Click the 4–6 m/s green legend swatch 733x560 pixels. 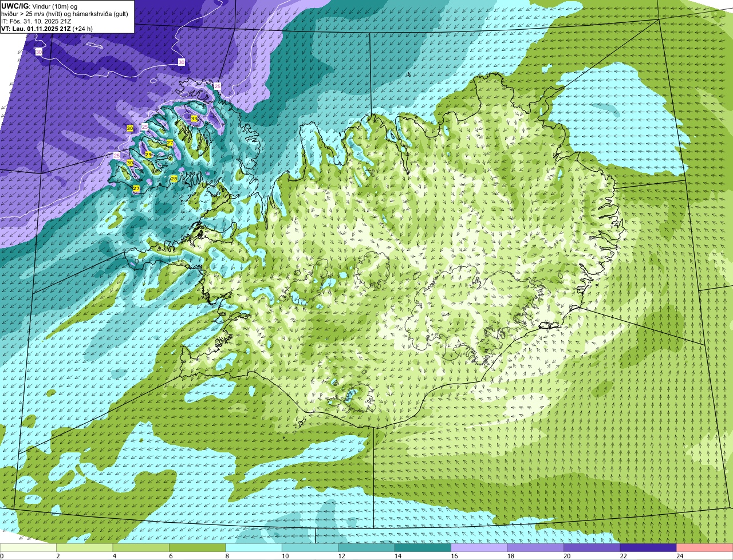pos(141,548)
